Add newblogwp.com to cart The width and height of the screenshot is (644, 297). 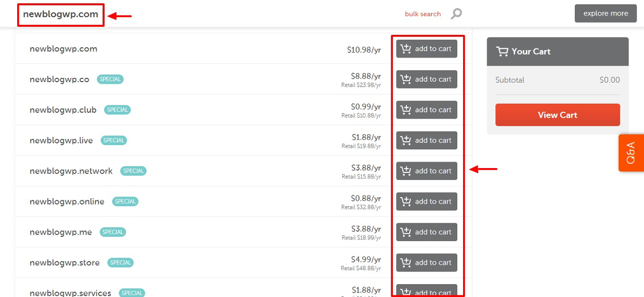pyautogui.click(x=427, y=49)
